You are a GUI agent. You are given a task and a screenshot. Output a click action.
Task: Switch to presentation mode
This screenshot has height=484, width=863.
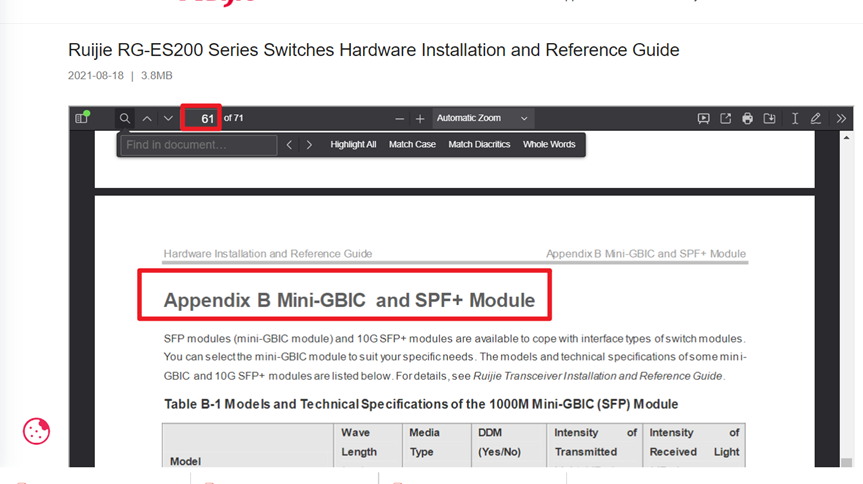point(703,118)
